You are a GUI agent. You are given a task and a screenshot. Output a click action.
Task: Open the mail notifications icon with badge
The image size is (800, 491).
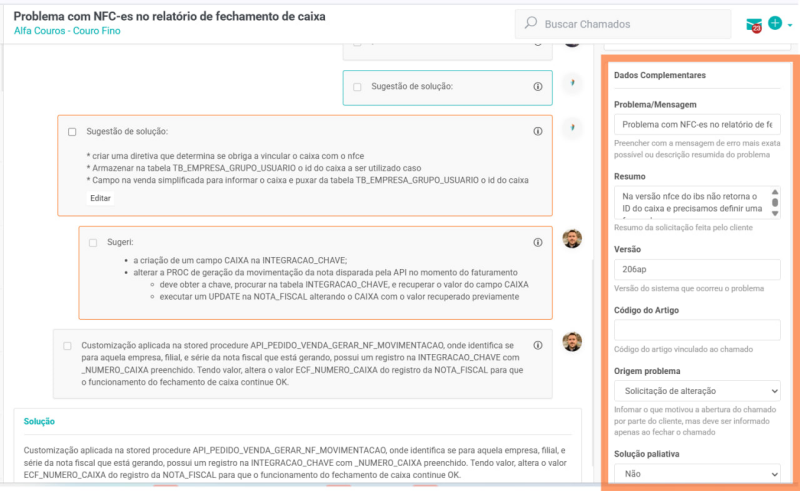point(753,24)
